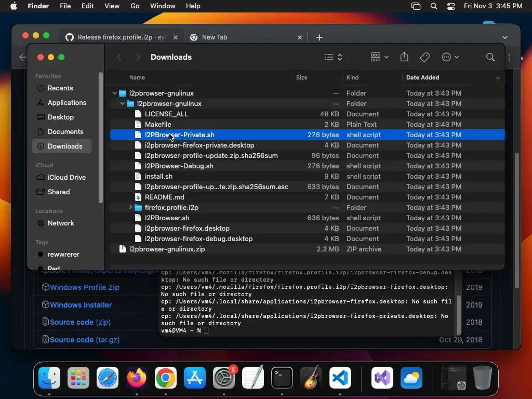
Task: Open the Go menu
Action: [135, 6]
